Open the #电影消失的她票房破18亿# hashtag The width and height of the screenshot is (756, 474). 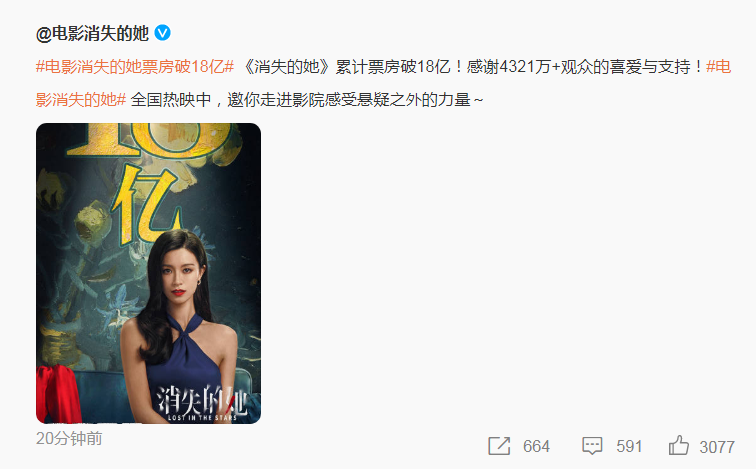(135, 67)
